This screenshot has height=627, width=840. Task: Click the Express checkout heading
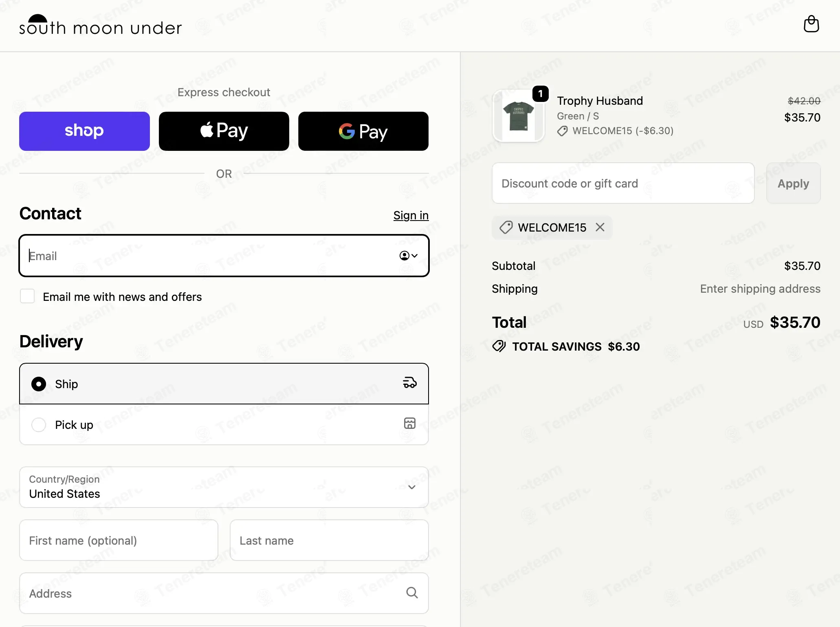coord(224,92)
